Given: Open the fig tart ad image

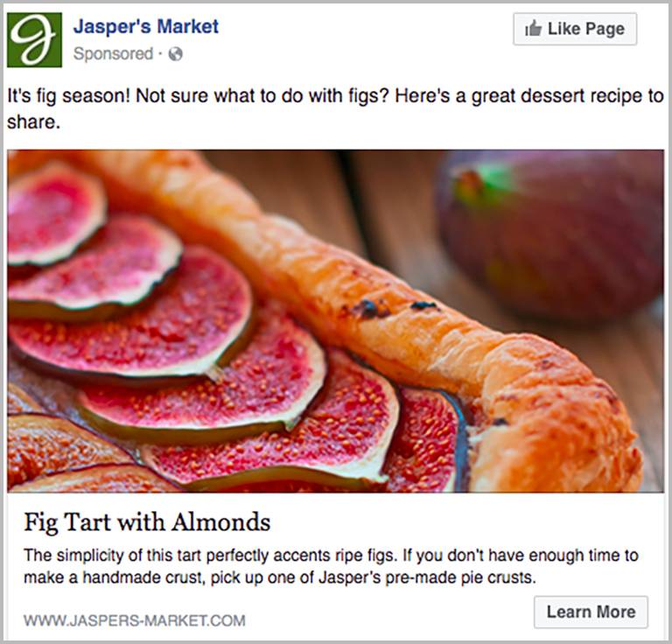Looking at the screenshot, I should click(335, 320).
